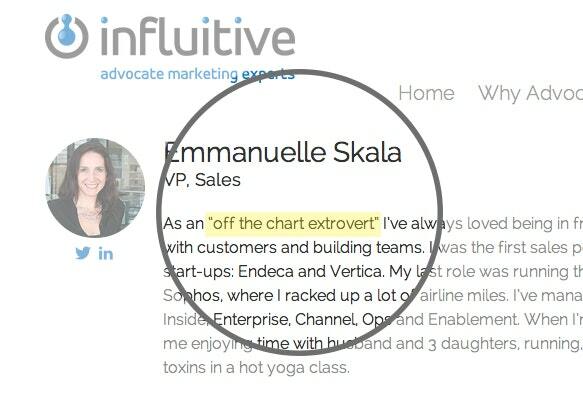Click the advocate marketing experts tagline
The image size is (583, 401).
click(x=197, y=74)
